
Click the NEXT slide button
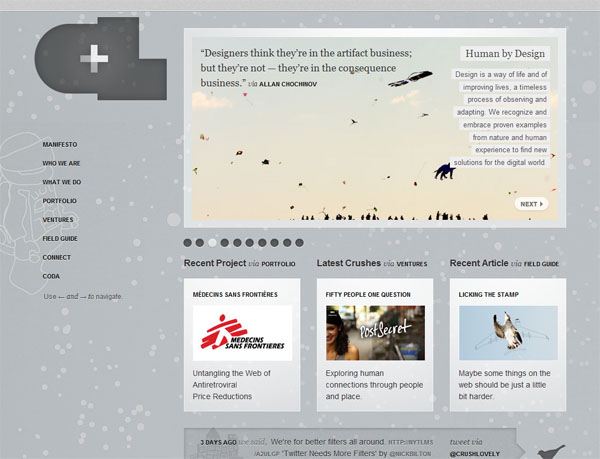(532, 204)
